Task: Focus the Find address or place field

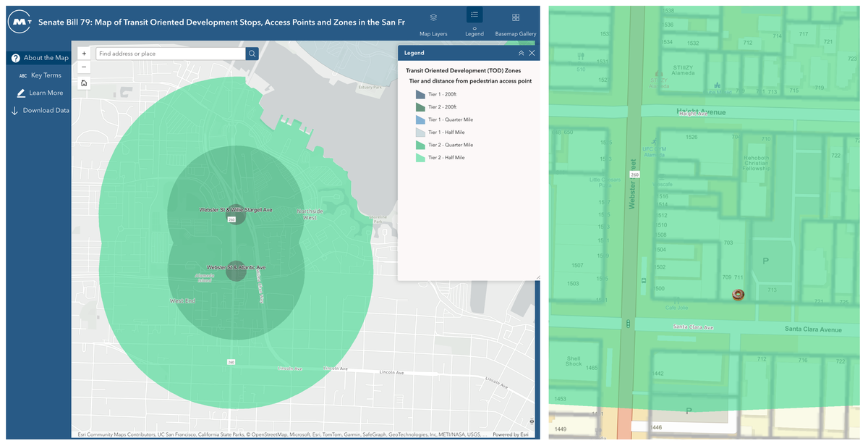Action: pos(171,54)
